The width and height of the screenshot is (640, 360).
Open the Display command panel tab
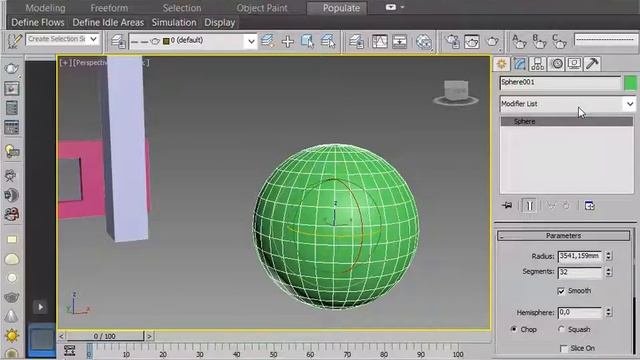(574, 64)
